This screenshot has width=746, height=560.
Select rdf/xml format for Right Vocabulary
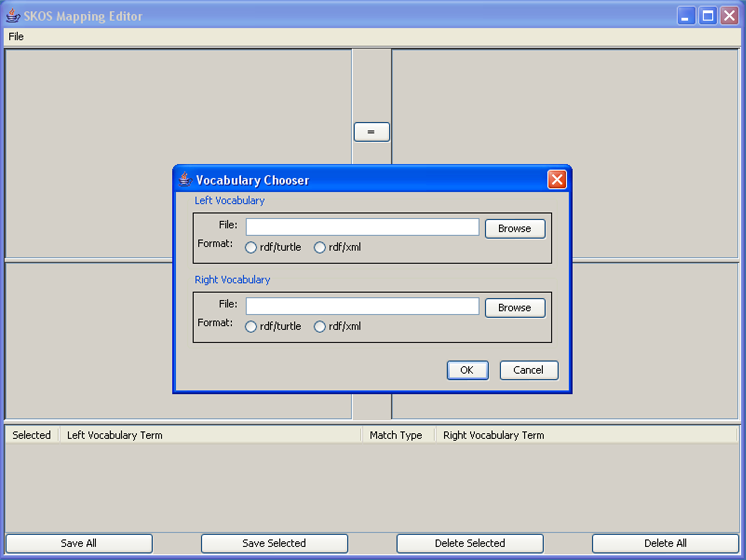tap(320, 326)
